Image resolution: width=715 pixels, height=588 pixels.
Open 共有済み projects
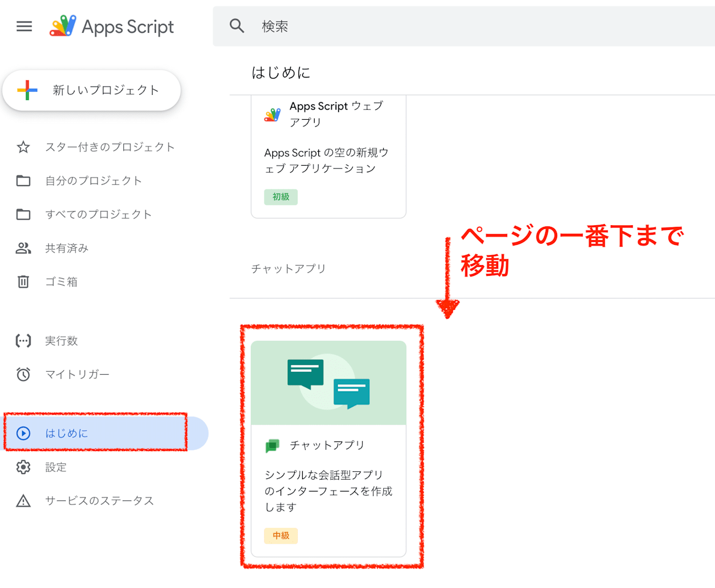(x=67, y=248)
